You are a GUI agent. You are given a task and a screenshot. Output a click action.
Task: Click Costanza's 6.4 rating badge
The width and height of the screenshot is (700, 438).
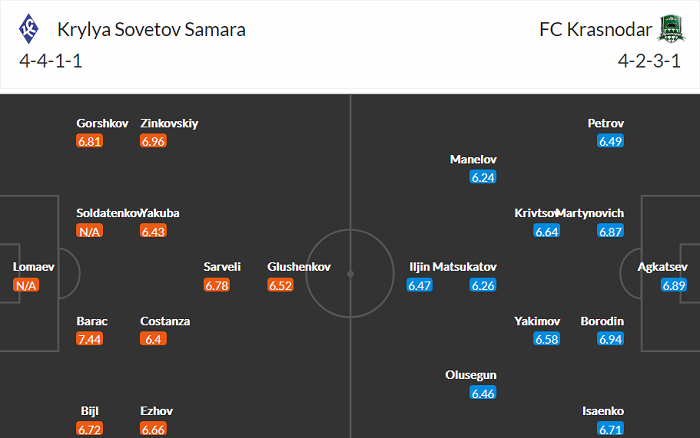[x=153, y=339]
